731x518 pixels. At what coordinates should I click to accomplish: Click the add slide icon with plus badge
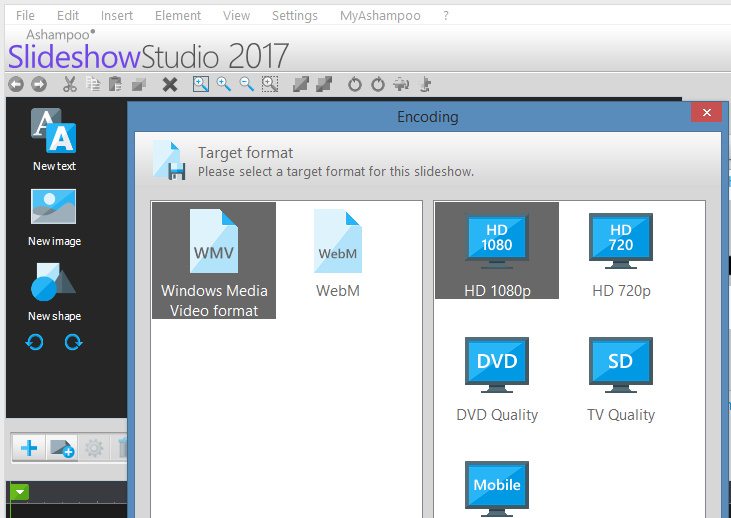click(62, 448)
